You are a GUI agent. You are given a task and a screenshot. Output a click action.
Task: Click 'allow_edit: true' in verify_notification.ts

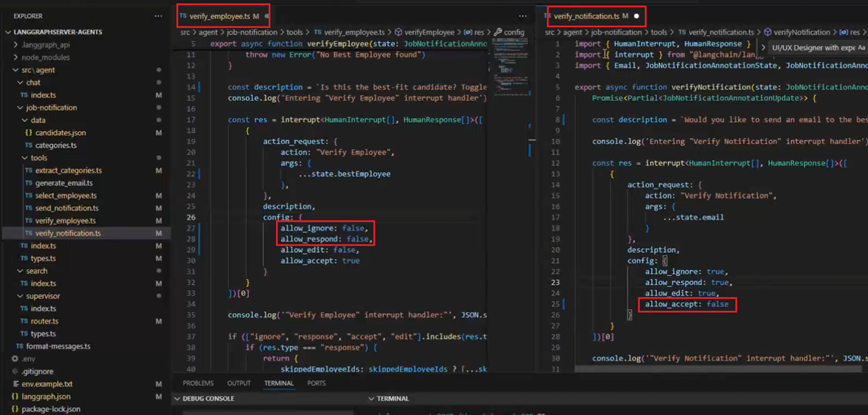click(x=682, y=293)
